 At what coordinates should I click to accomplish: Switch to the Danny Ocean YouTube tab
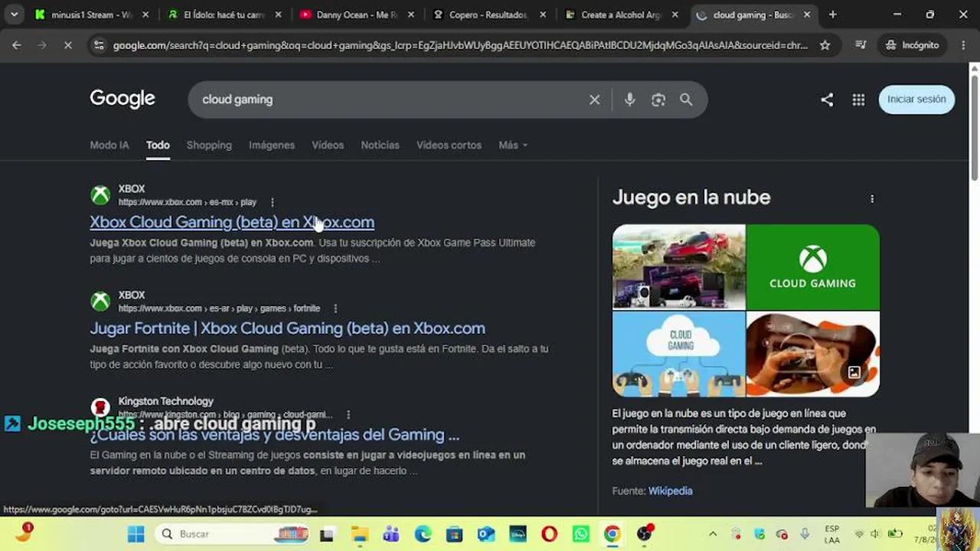click(356, 15)
